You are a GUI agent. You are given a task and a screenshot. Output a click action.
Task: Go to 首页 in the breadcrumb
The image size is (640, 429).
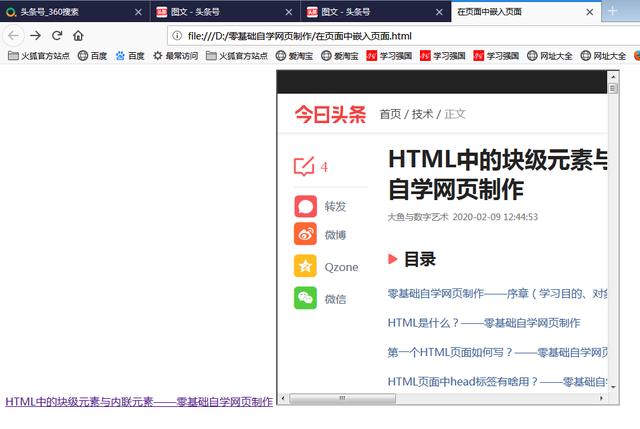[390, 114]
